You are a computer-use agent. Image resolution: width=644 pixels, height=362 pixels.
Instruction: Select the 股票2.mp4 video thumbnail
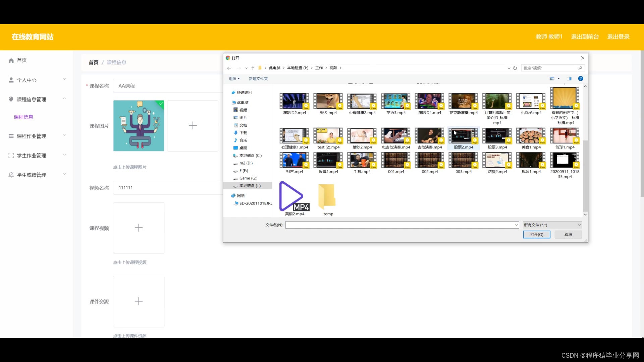(x=463, y=136)
